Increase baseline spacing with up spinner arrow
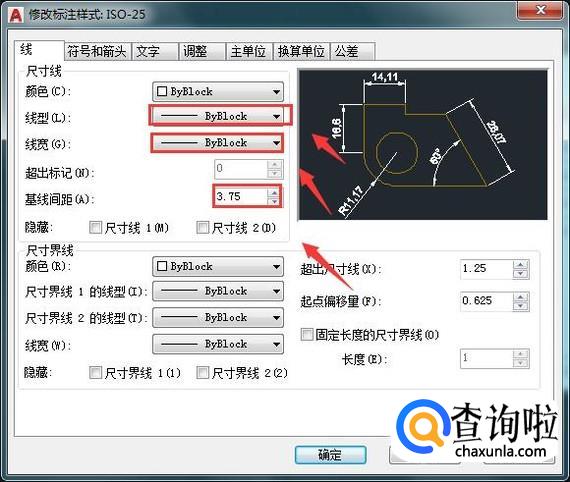Viewport: 570px width, 482px height. (x=274, y=192)
